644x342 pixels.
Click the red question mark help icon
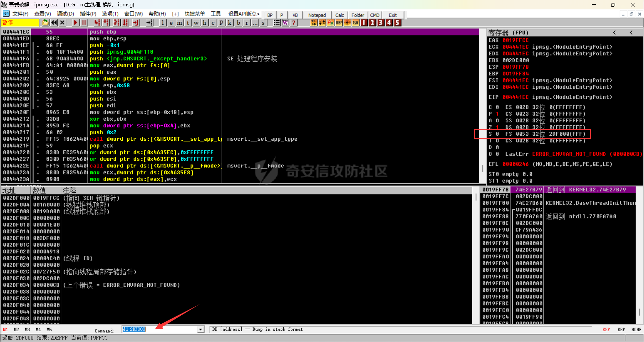point(293,23)
